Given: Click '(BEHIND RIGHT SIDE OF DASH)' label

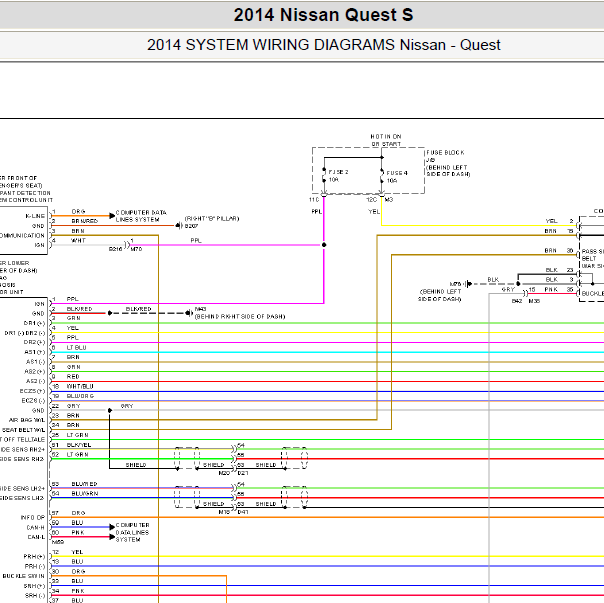Looking at the screenshot, I should (240, 316).
